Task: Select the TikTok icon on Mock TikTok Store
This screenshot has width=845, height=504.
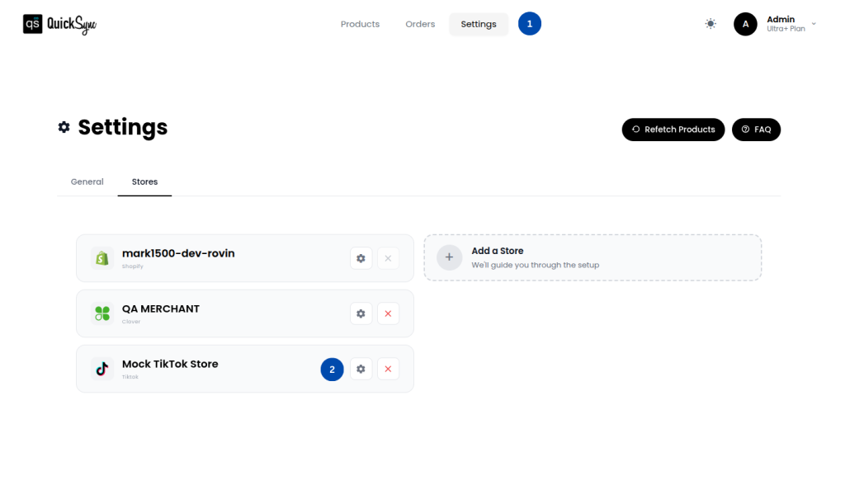Action: click(101, 369)
